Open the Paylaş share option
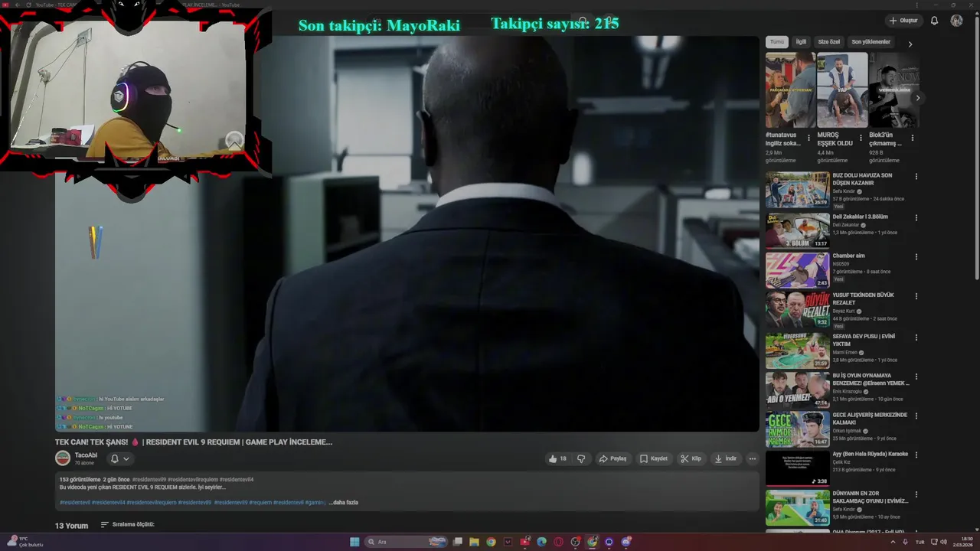Image resolution: width=980 pixels, height=551 pixels. (612, 458)
